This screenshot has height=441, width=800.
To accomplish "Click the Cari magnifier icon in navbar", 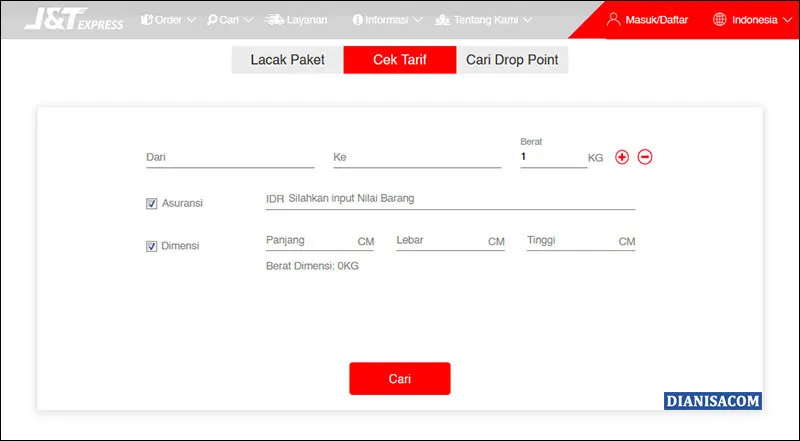I will [212, 20].
